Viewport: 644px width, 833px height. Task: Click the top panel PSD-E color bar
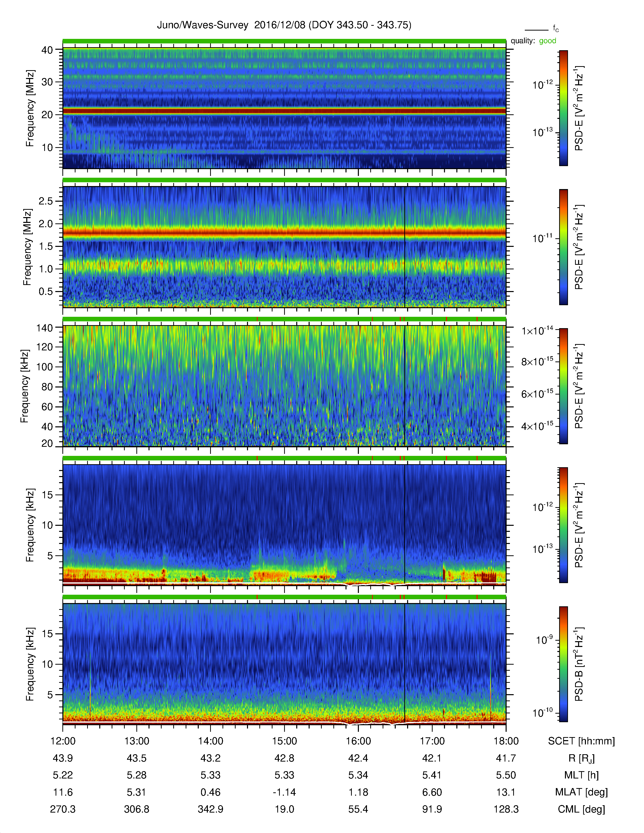point(563,108)
